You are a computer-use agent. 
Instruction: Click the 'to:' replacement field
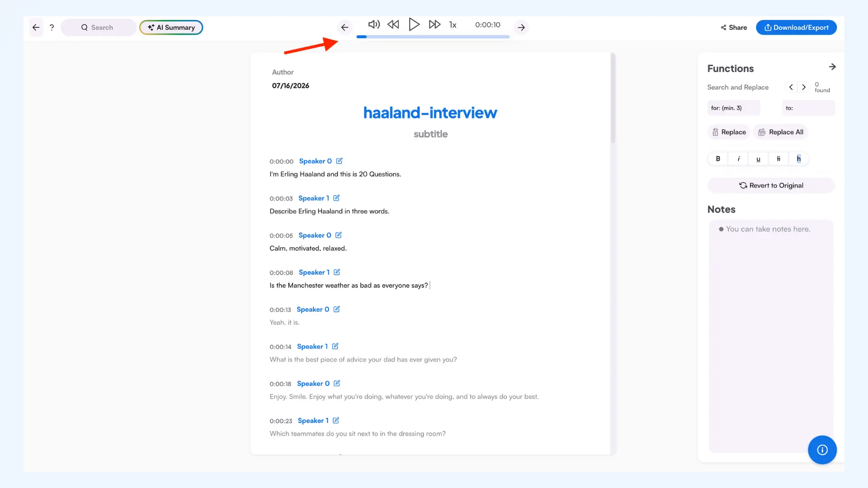808,108
